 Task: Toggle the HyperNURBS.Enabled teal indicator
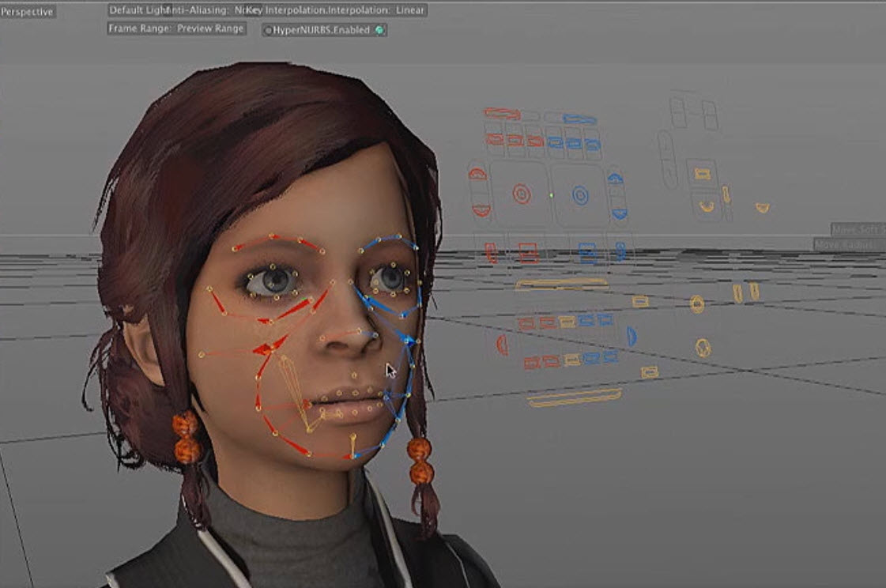click(379, 30)
